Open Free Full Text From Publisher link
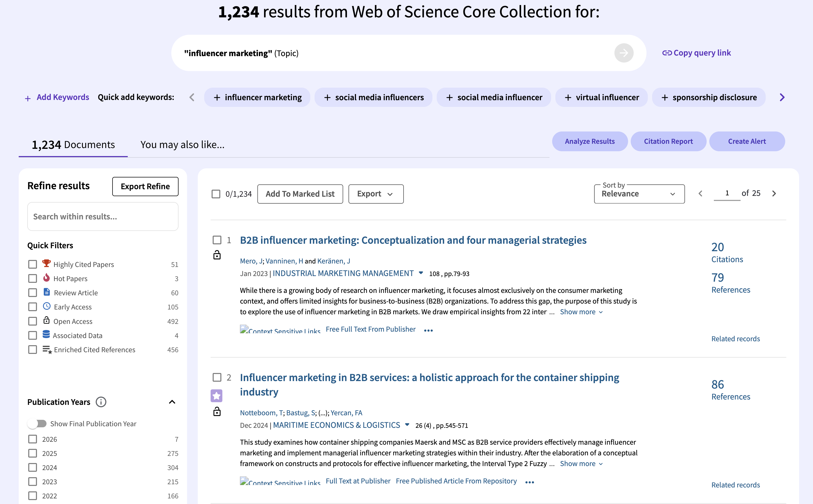The image size is (813, 504). 370,329
